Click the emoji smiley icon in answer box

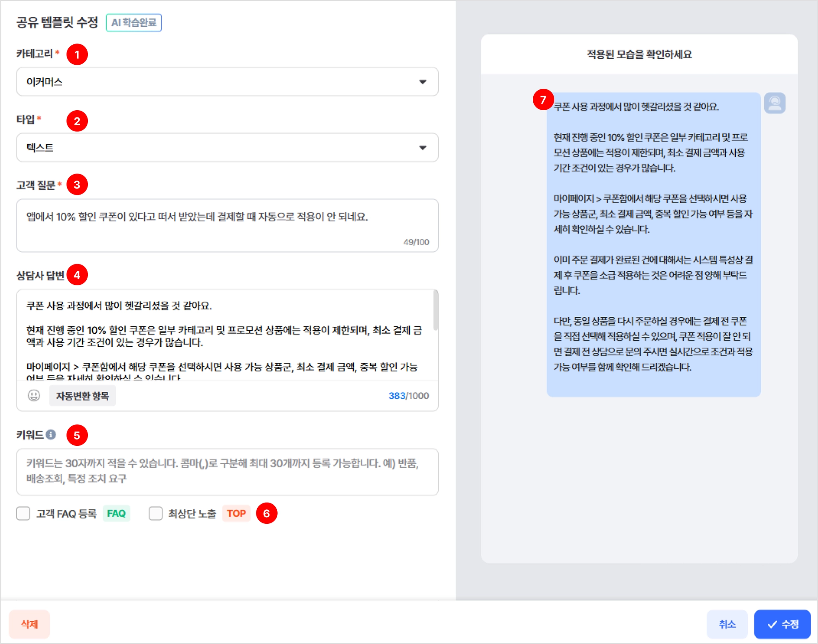[34, 396]
